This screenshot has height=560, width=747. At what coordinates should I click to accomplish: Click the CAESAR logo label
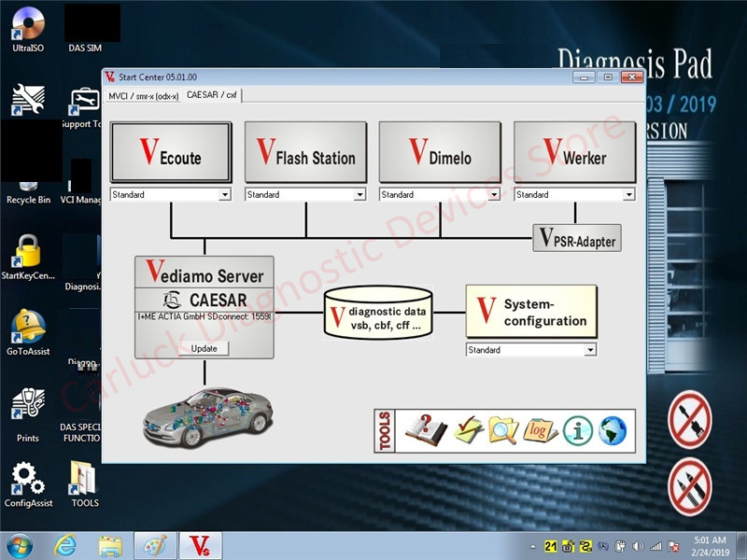pos(204,300)
